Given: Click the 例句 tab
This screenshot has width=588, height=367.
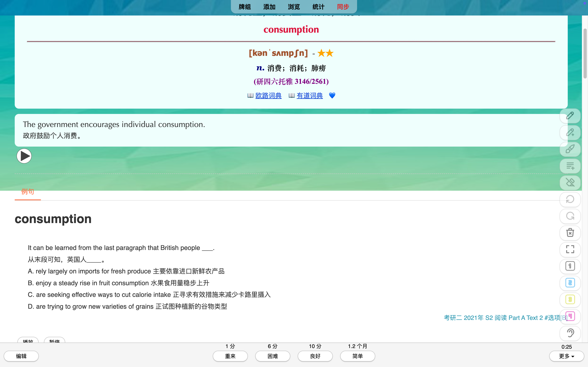Looking at the screenshot, I should (x=27, y=191).
